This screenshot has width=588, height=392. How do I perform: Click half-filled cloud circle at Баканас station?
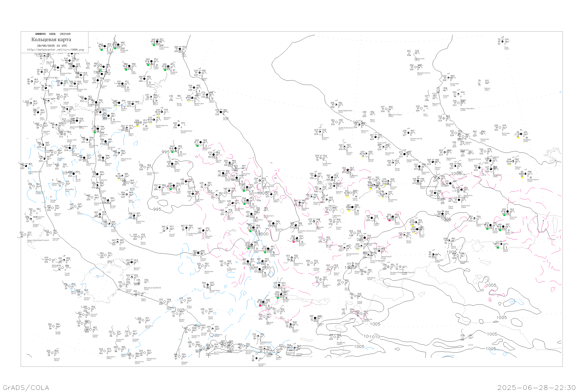[x=290, y=324]
